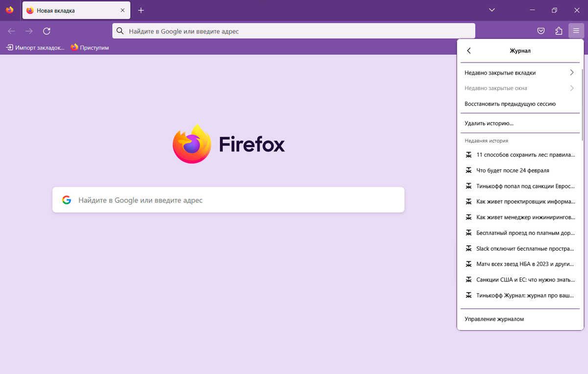This screenshot has width=588, height=374.
Task: Go back from Журнал panel
Action: point(469,50)
